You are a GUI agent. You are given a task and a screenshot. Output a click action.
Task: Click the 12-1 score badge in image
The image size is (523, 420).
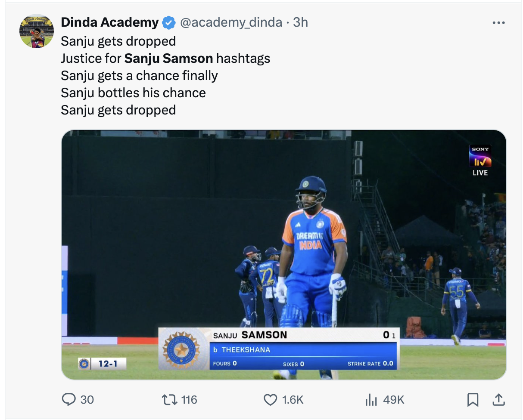[102, 364]
